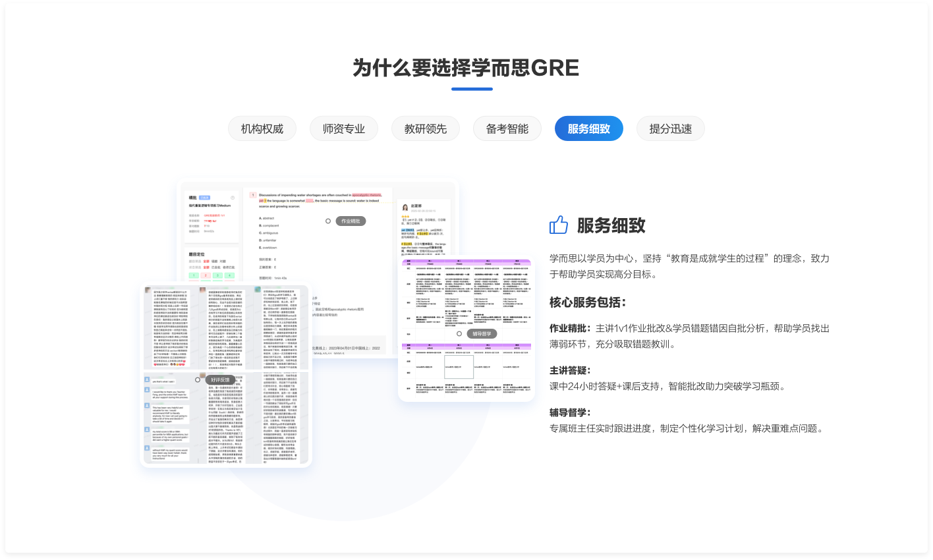Click the 作业精批 pill button
933x560 pixels.
click(351, 221)
